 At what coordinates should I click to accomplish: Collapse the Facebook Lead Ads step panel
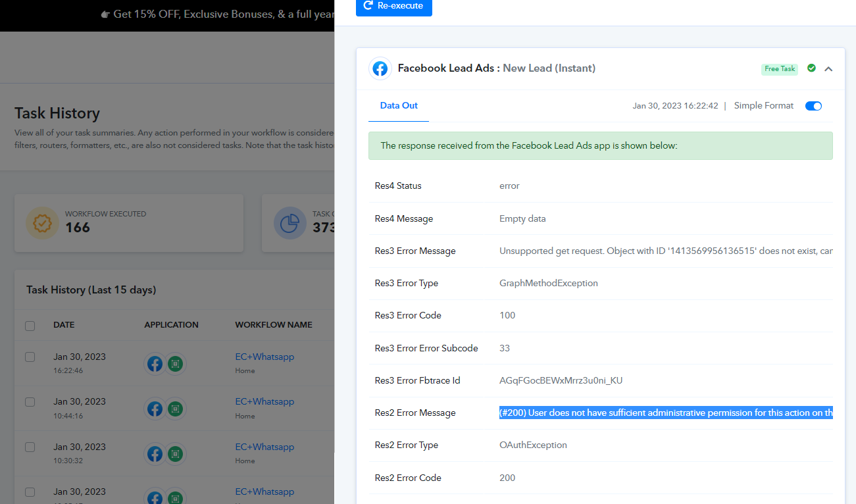pos(828,68)
